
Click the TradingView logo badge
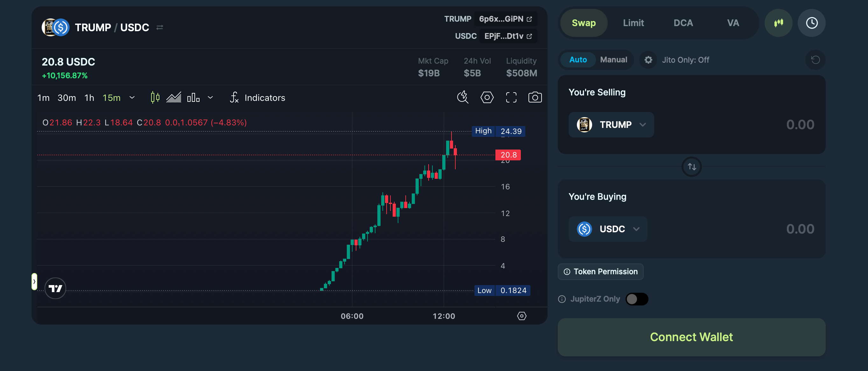tap(55, 288)
